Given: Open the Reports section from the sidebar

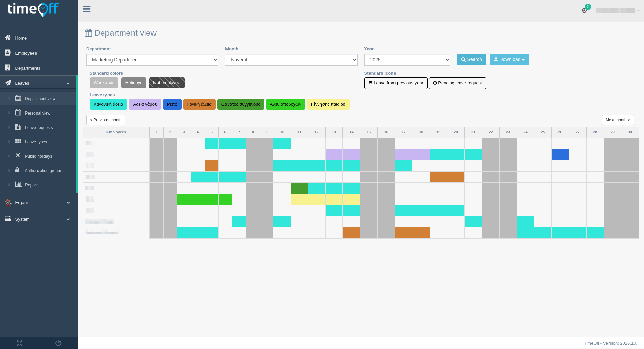Looking at the screenshot, I should coord(32,185).
